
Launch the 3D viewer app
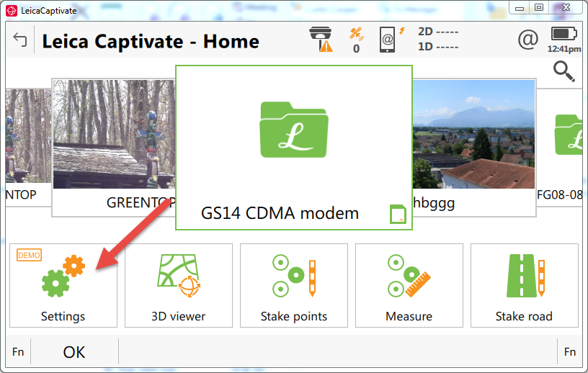point(178,285)
